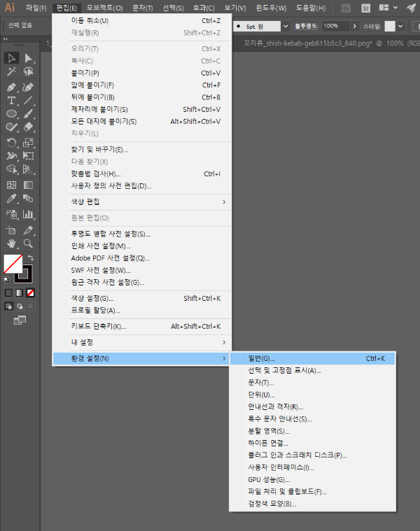Swap fill and stroke colors
The height and width of the screenshot is (531, 420).
pyautogui.click(x=31, y=257)
